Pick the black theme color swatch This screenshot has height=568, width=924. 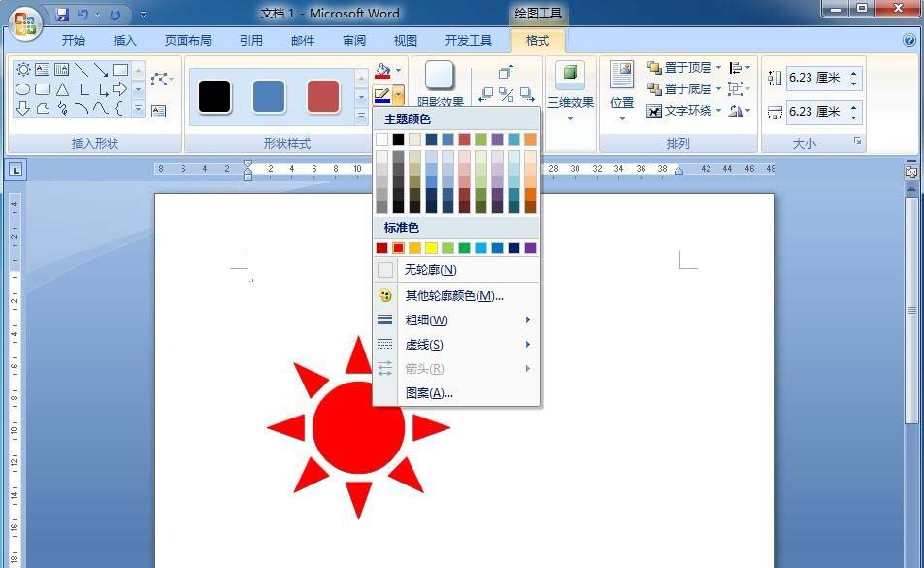tap(398, 139)
